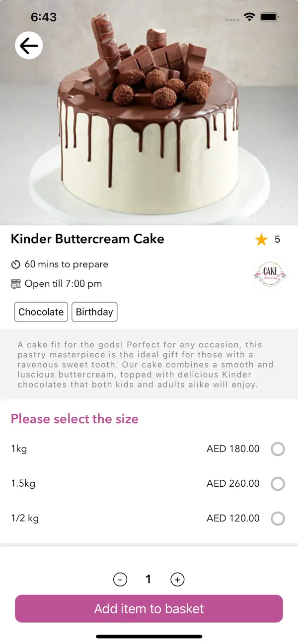Image resolution: width=298 pixels, height=644 pixels.
Task: Select the 1kg size option
Action: pyautogui.click(x=278, y=450)
